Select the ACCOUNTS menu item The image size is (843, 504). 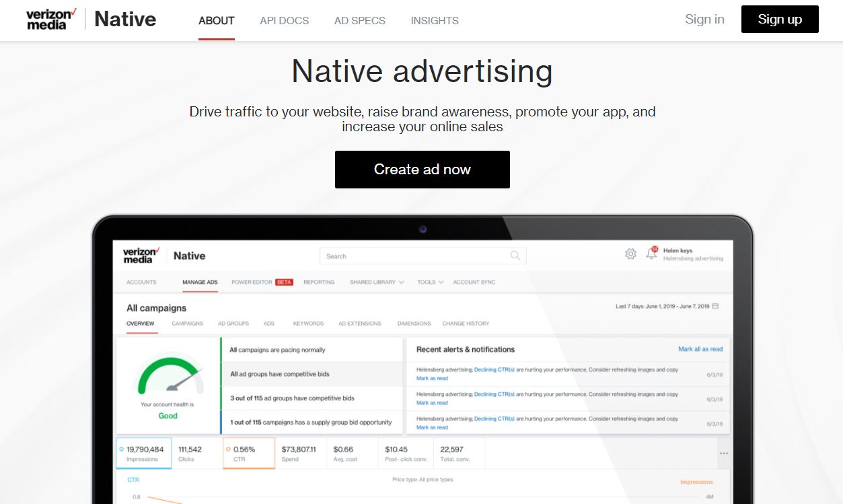141,282
